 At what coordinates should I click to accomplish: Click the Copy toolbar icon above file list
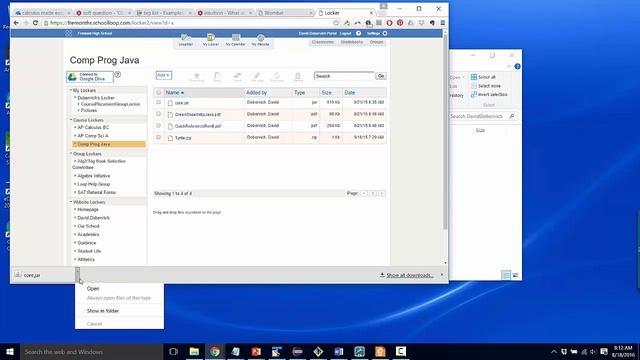[217, 76]
